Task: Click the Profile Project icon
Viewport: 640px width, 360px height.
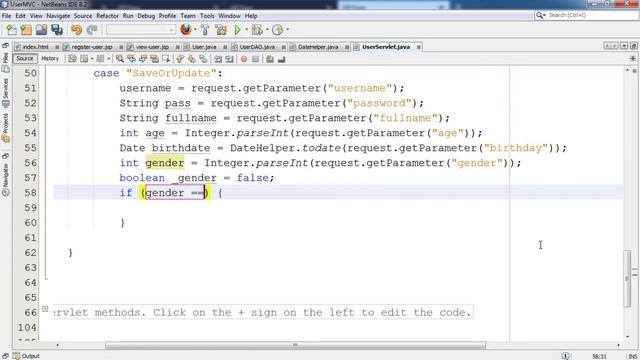Action: coord(277,30)
